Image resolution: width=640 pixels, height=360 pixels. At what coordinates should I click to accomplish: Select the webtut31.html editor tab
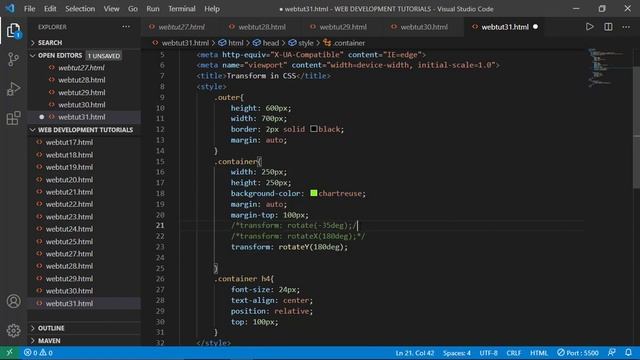pyautogui.click(x=504, y=27)
